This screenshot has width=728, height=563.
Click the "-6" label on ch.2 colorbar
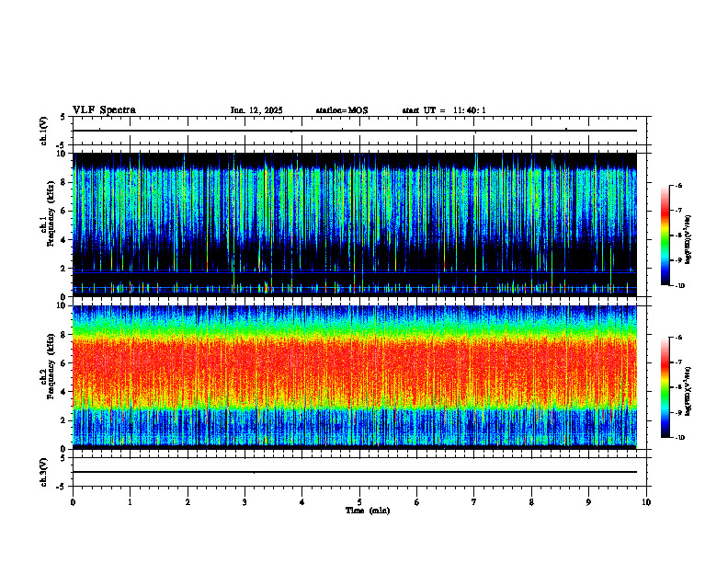pos(678,338)
